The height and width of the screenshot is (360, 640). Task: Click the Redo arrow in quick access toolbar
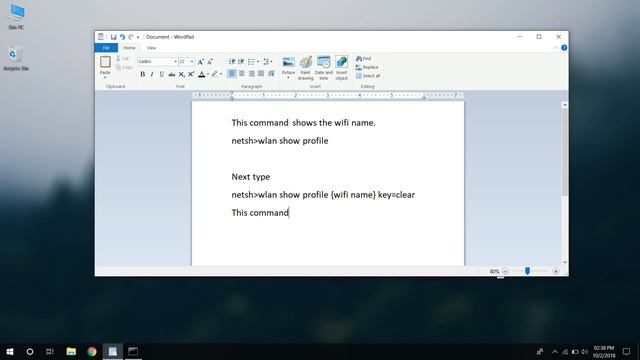(131, 37)
